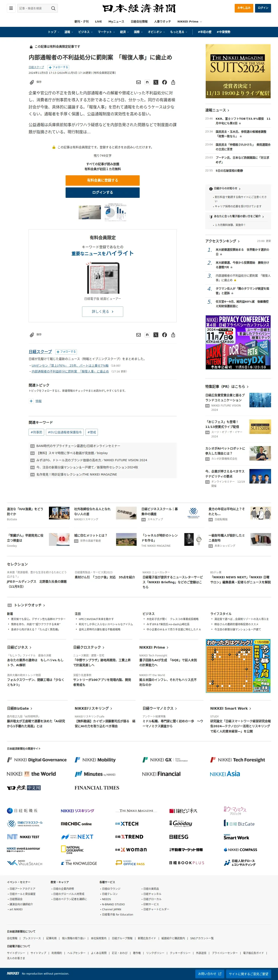Open 速報ニュース section chevron link
278x980 pixels.
click(x=217, y=110)
